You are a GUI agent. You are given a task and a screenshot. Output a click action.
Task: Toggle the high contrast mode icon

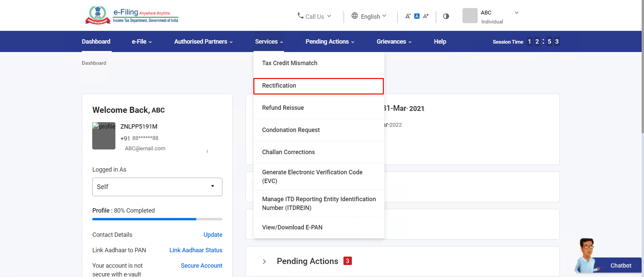point(446,16)
